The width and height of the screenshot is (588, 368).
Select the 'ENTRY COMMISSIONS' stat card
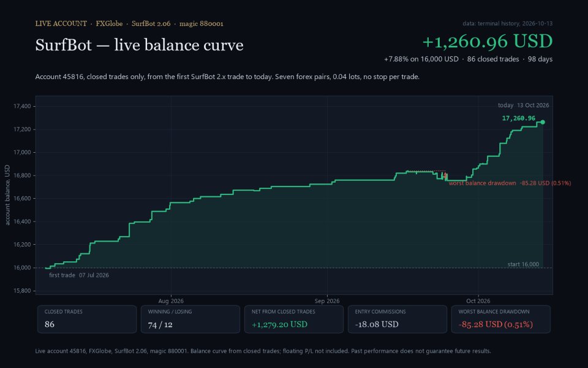pyautogui.click(x=398, y=319)
